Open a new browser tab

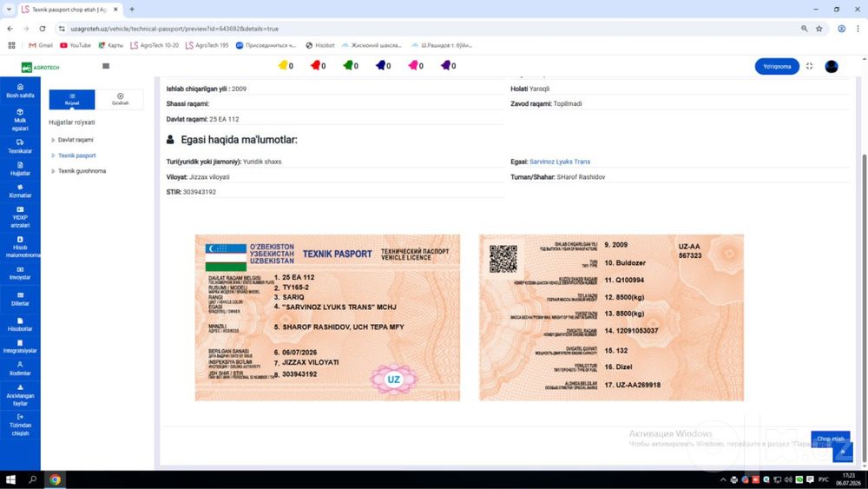(132, 10)
